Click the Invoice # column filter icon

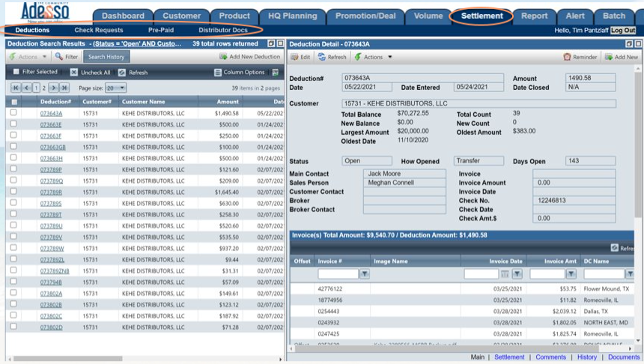tap(365, 274)
